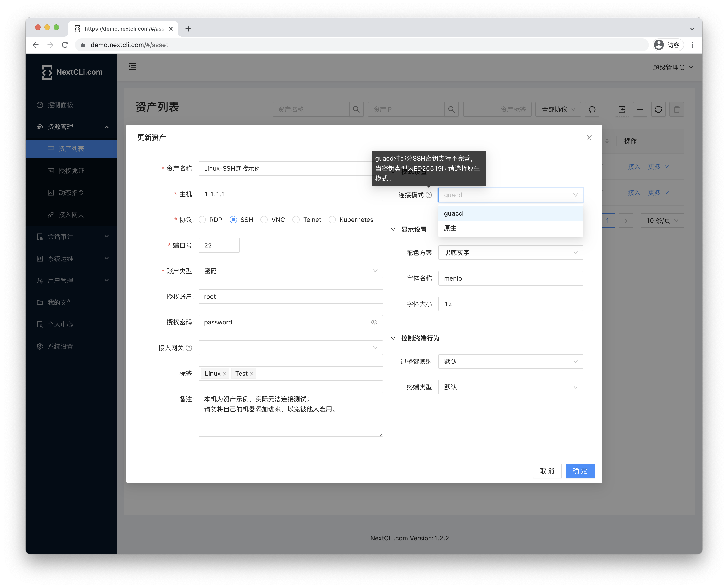Click the 访客 profile icon button
This screenshot has height=588, width=728.
667,45
